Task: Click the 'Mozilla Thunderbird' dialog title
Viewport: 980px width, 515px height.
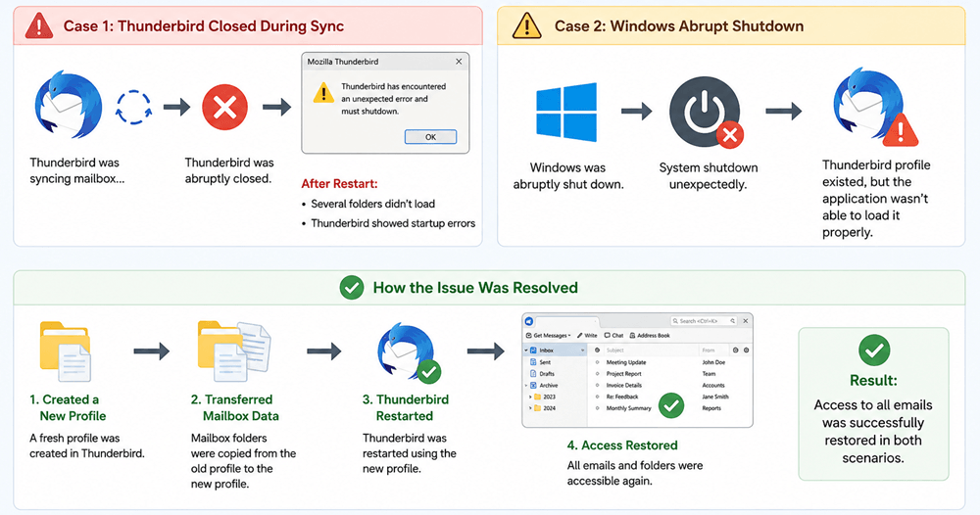Action: tap(342, 61)
